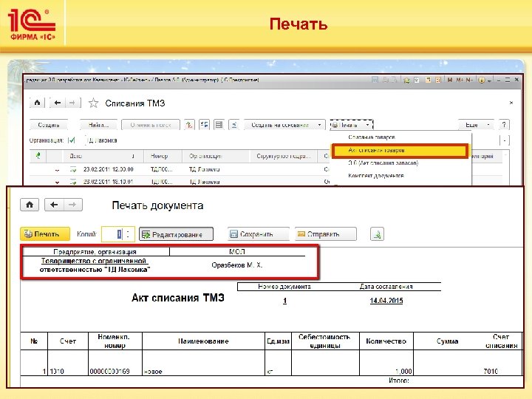Click the Итого: label in document

click(398, 381)
